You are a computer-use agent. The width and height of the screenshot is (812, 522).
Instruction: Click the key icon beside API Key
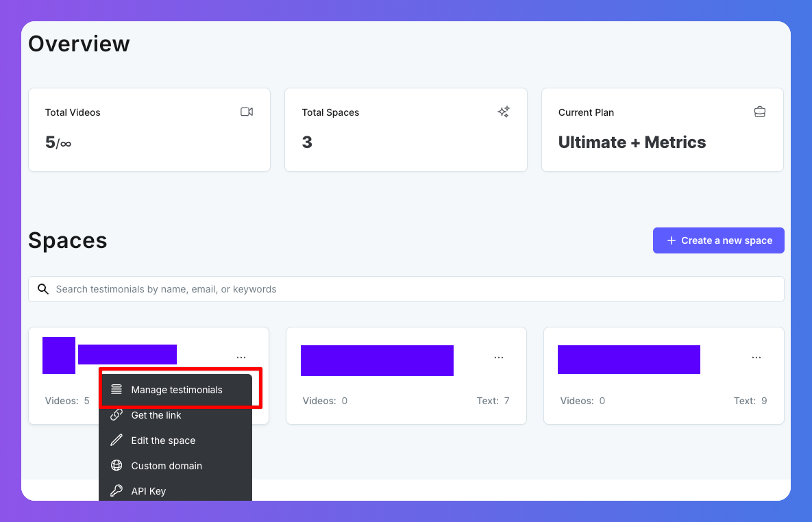pos(116,490)
